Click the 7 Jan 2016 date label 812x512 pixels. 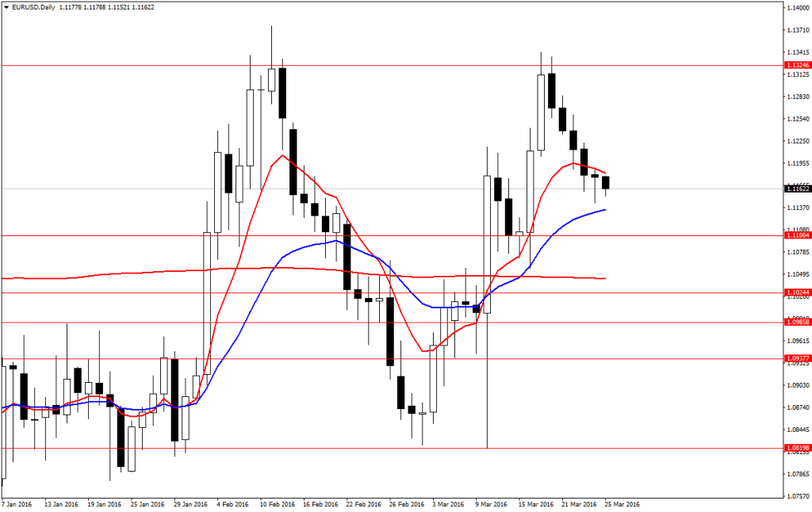point(17,504)
